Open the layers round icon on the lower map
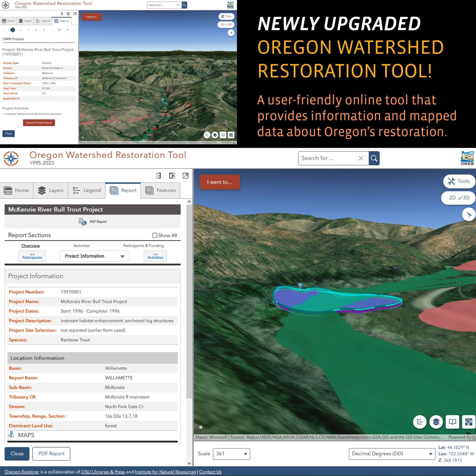This screenshot has width=476, height=476. point(436,422)
